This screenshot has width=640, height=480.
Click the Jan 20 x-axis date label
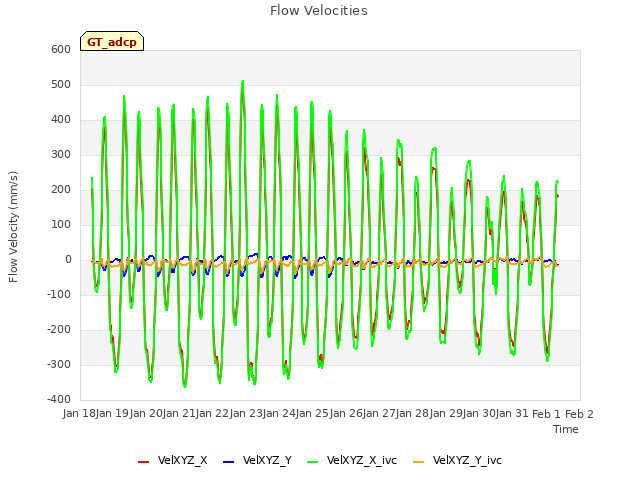(146, 414)
